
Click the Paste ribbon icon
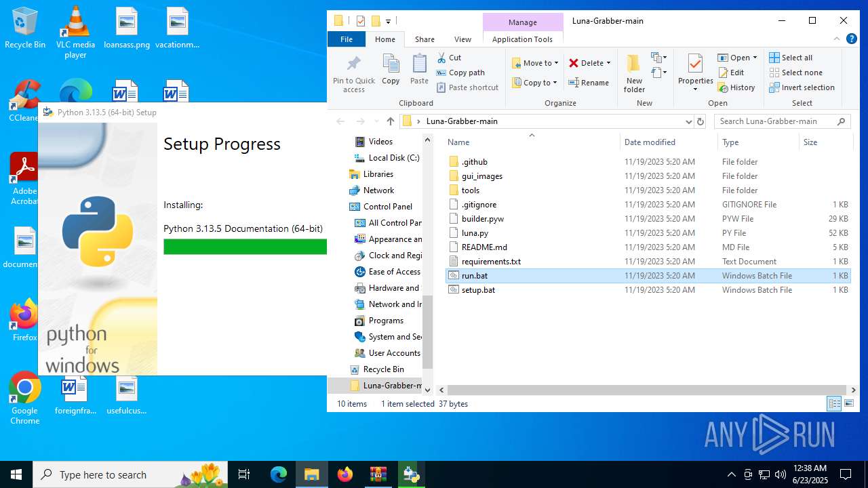pos(419,70)
